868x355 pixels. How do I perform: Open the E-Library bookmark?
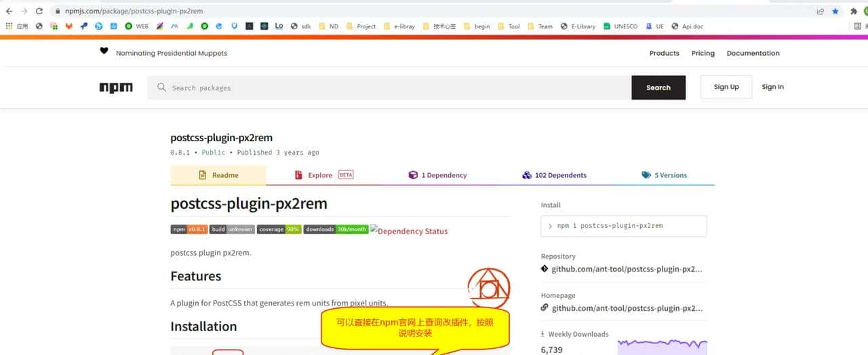[x=578, y=26]
